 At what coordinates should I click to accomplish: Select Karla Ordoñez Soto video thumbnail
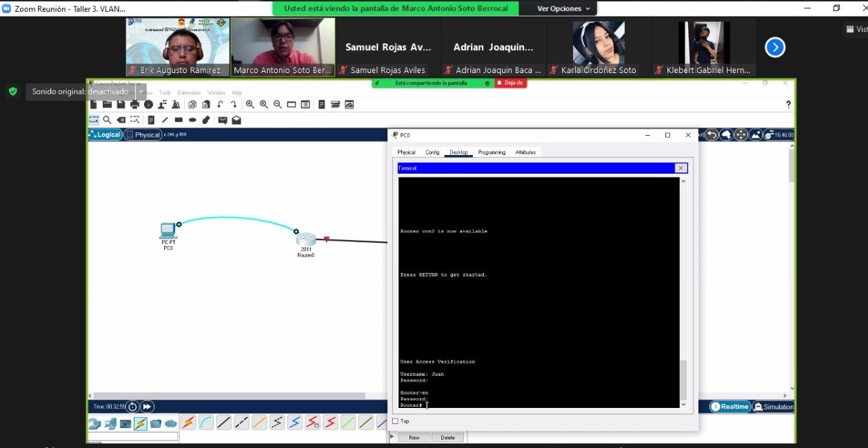point(598,47)
